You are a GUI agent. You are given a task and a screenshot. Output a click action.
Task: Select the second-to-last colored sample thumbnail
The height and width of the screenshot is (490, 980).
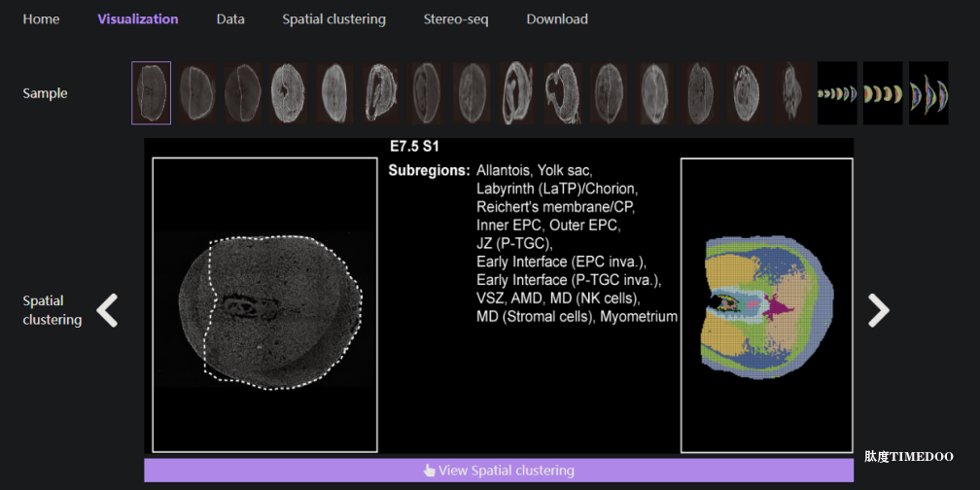(x=883, y=93)
